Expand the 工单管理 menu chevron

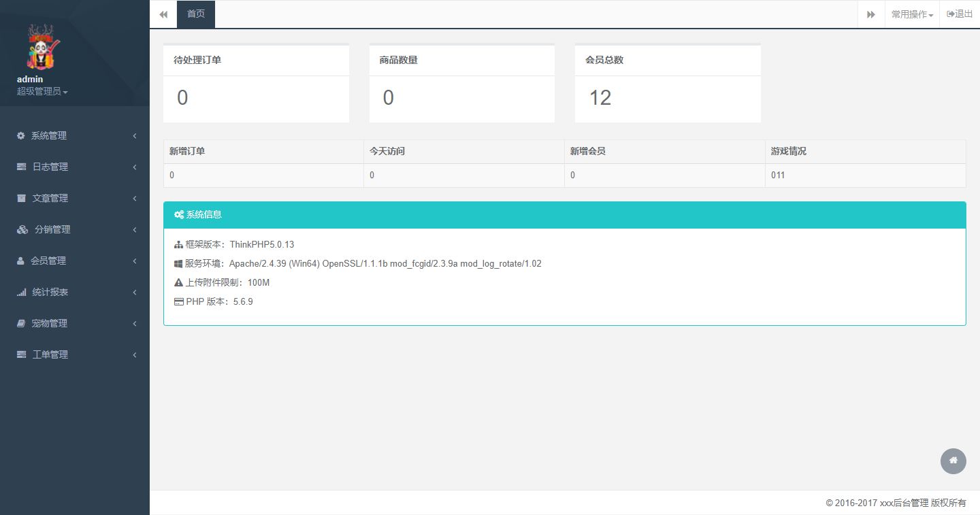click(x=135, y=354)
